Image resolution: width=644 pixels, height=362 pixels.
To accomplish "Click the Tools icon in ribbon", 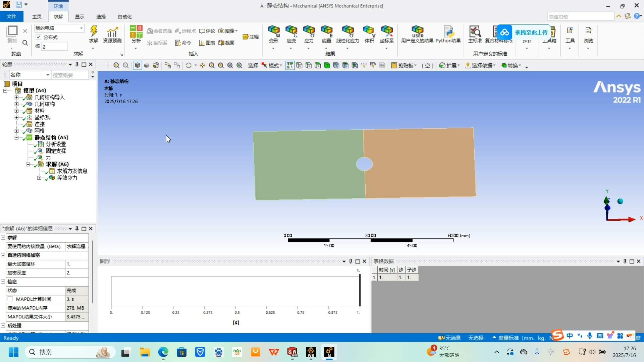I will [x=570, y=35].
